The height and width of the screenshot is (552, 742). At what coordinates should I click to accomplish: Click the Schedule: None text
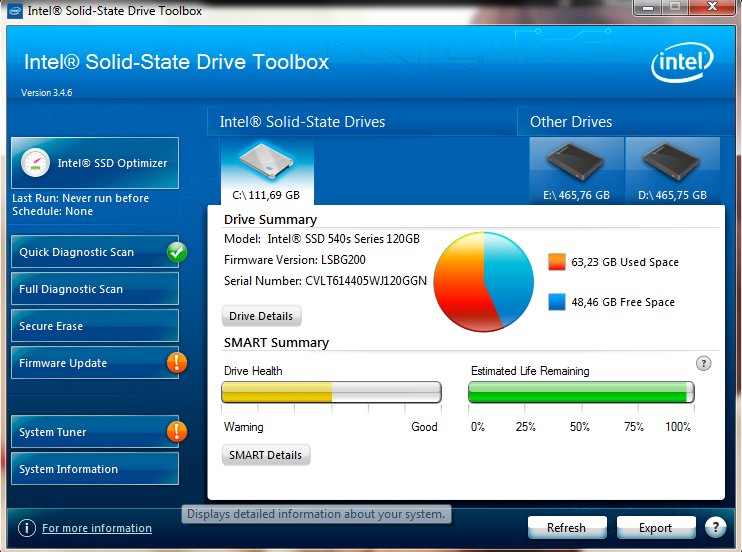53,211
